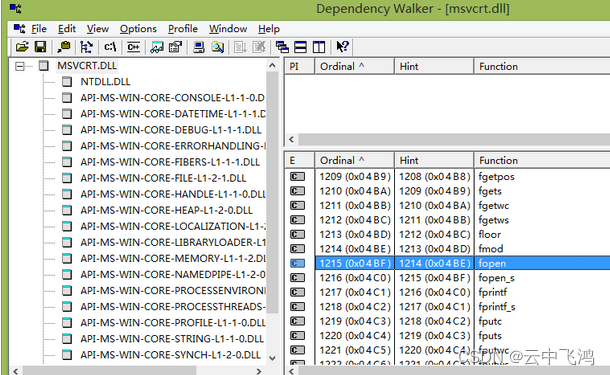Click the Open file toolbar icon
The width and height of the screenshot is (610, 375).
coord(22,47)
